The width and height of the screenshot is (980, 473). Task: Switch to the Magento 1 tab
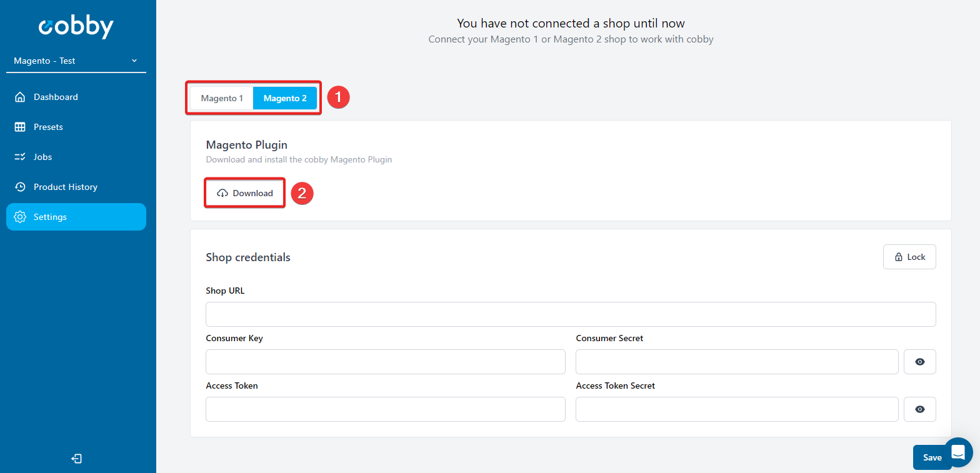(222, 98)
